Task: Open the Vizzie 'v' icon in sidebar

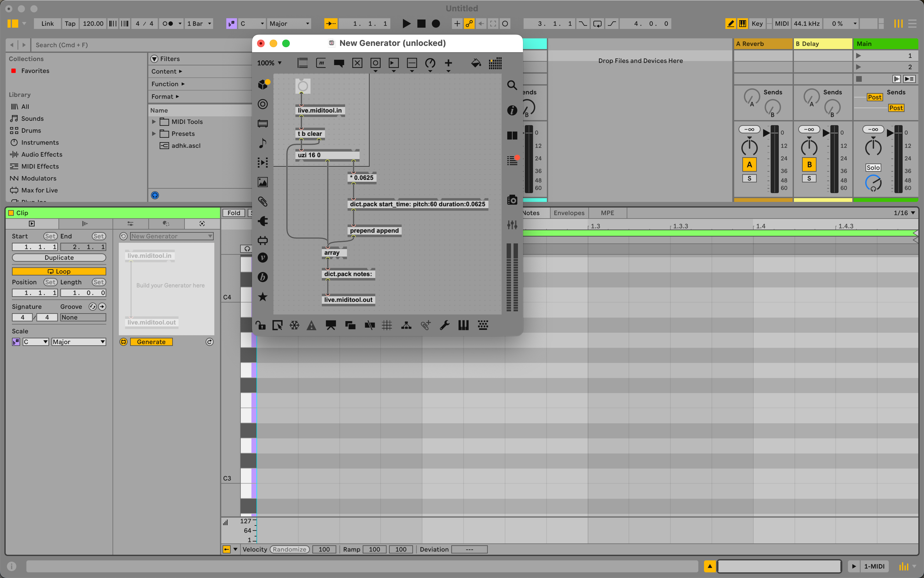Action: (x=263, y=258)
